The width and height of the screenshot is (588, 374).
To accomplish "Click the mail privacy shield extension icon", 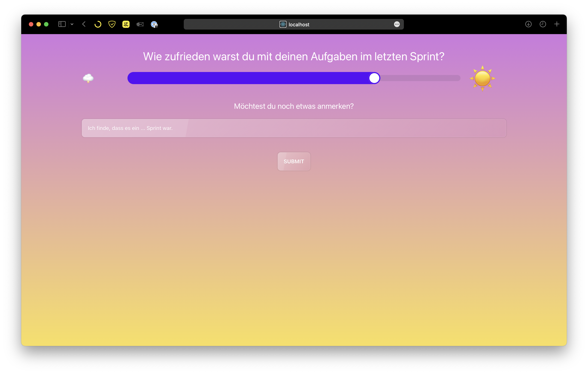I will 140,24.
